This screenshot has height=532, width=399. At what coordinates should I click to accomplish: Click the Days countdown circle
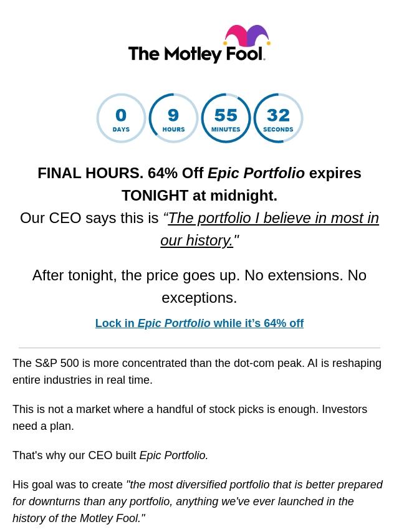coord(121,118)
